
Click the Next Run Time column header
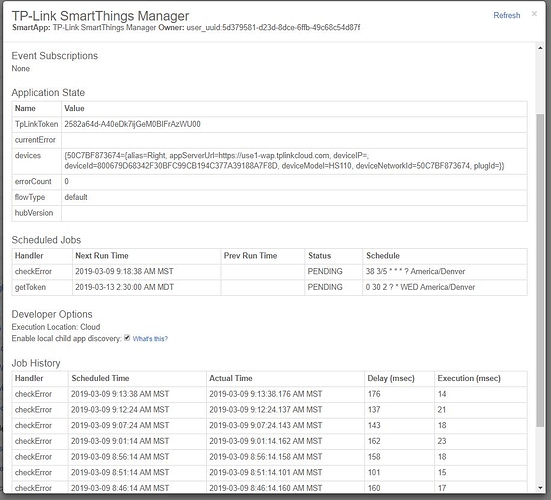click(102, 256)
